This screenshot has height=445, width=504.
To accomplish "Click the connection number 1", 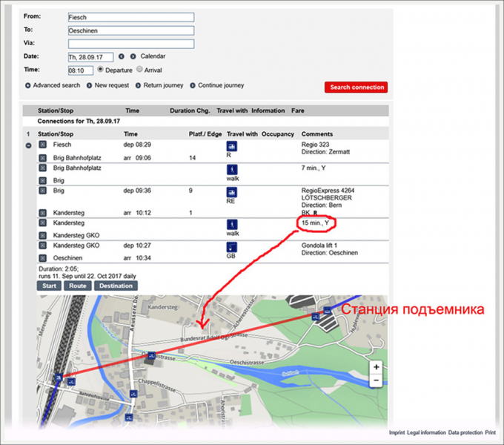I will click(x=28, y=134).
